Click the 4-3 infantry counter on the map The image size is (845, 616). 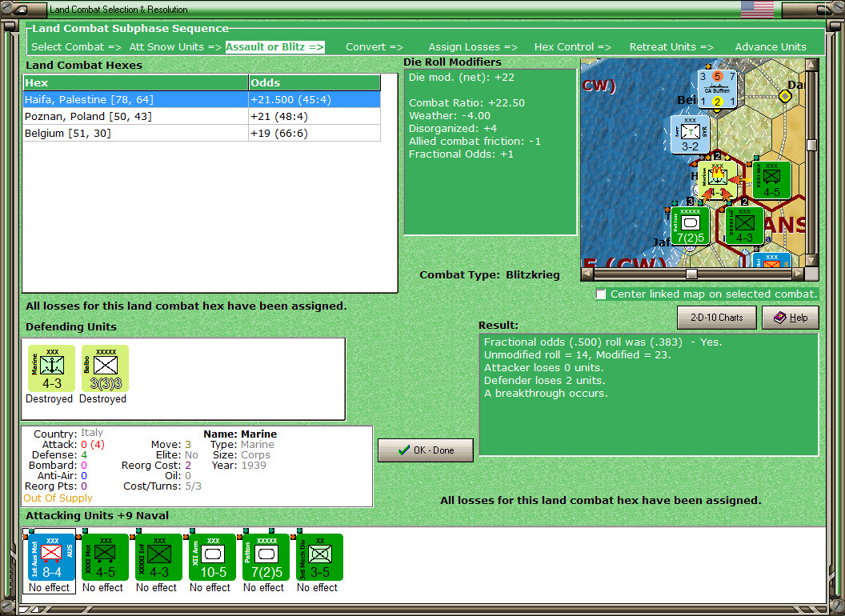click(x=744, y=226)
